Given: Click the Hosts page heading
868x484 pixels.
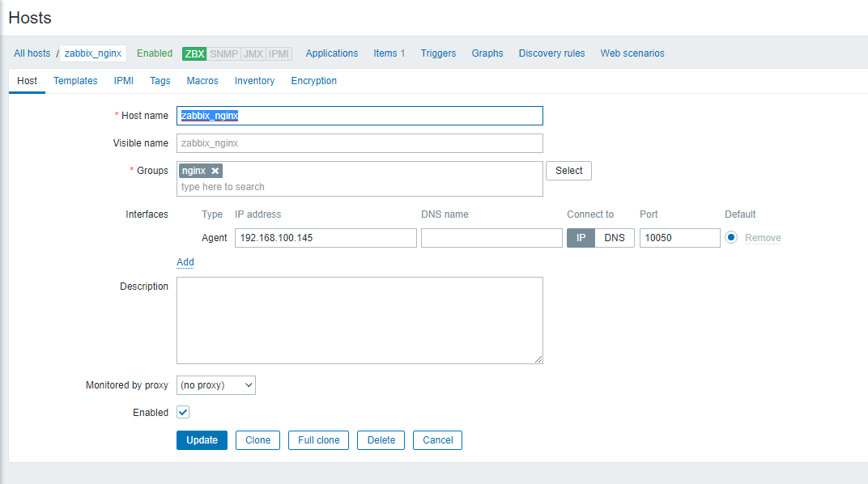Looking at the screenshot, I should pos(30,18).
